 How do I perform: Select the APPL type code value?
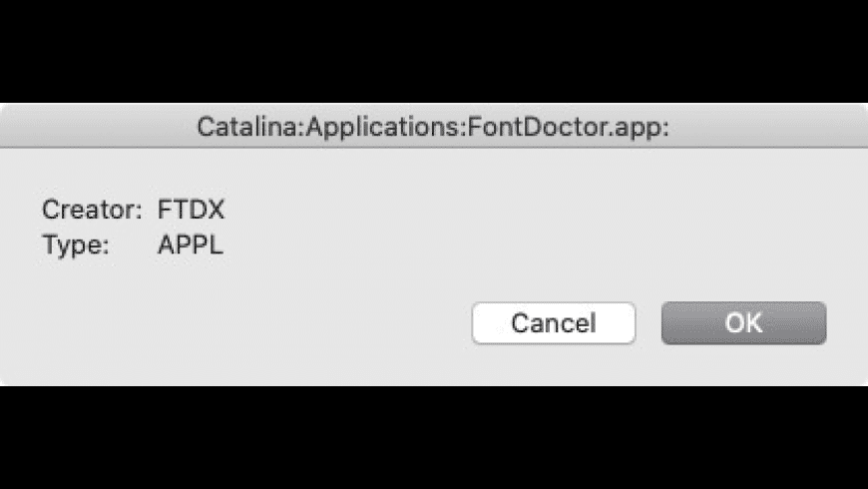pos(190,245)
